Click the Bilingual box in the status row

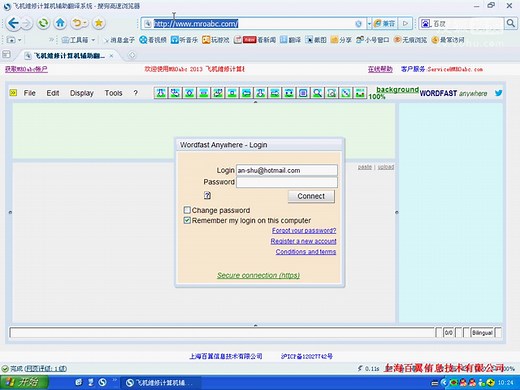(482, 332)
